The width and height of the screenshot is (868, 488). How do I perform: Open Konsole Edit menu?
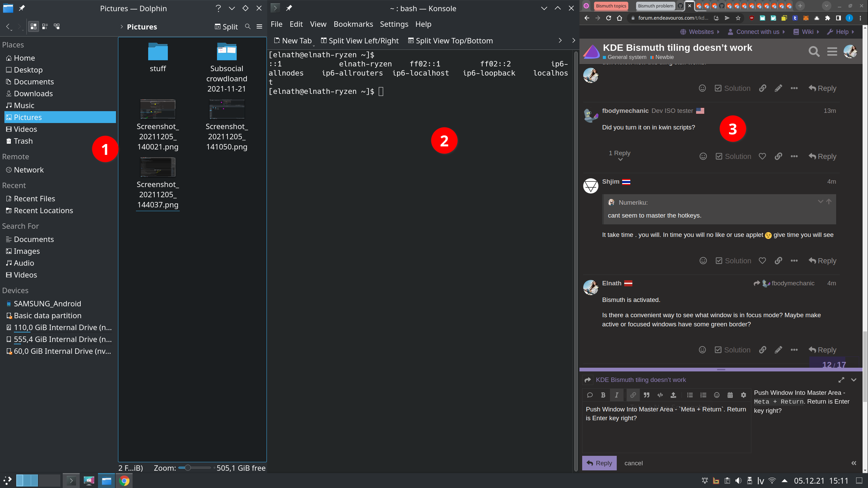point(296,24)
